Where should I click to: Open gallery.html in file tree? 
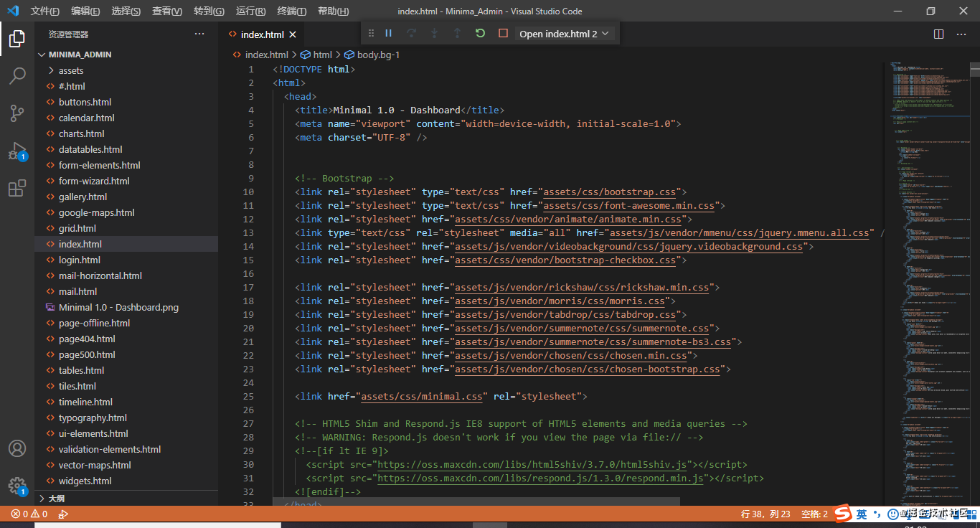83,197
